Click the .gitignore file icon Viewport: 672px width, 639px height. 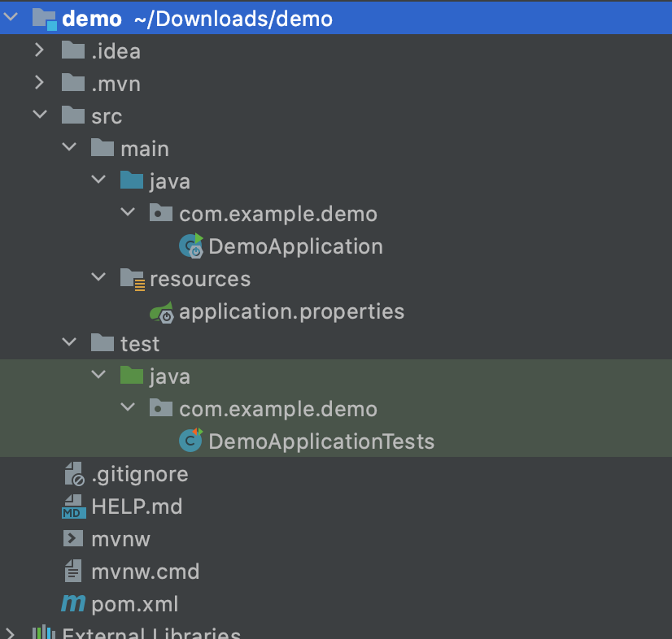pos(74,474)
